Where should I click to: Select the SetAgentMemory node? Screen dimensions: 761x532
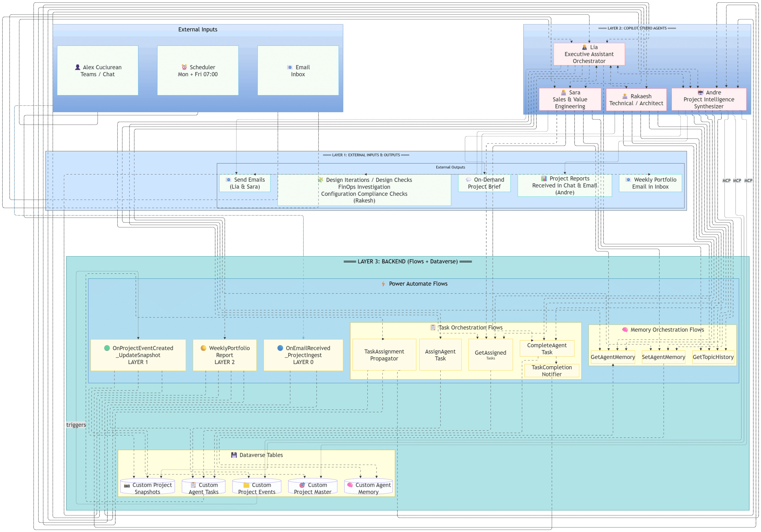pyautogui.click(x=663, y=357)
